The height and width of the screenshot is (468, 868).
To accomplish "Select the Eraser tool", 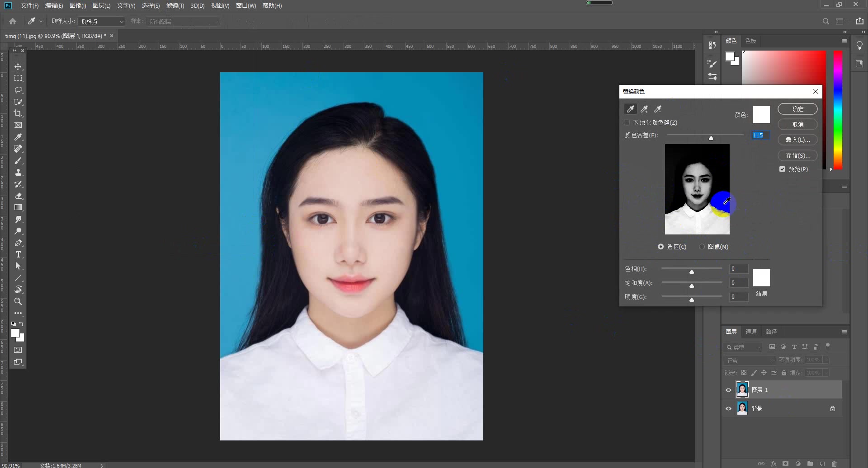I will (x=18, y=196).
